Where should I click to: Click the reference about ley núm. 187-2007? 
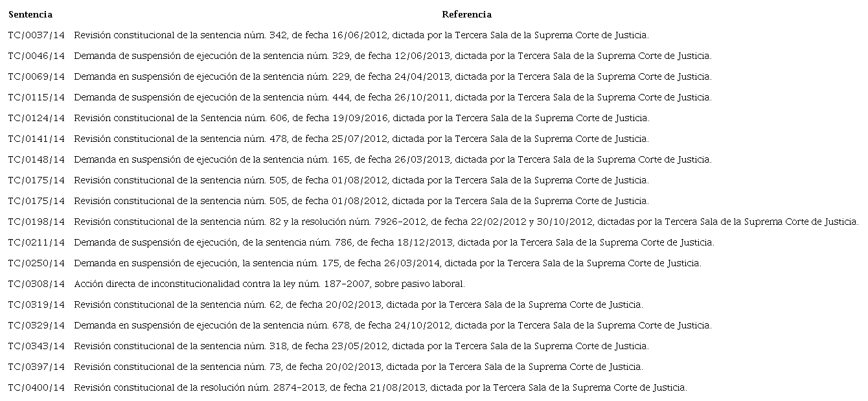(x=269, y=284)
